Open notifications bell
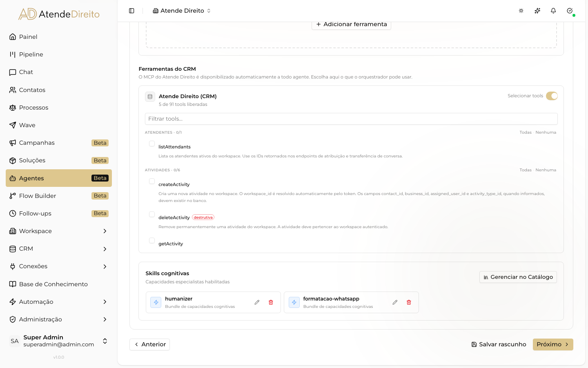Viewport: 588px width, 368px height. coord(553,11)
